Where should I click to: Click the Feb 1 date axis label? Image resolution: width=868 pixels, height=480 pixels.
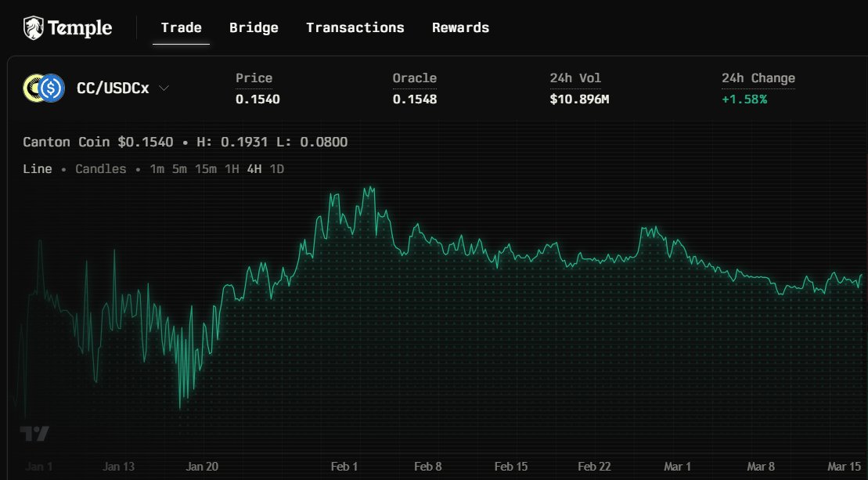pyautogui.click(x=344, y=466)
